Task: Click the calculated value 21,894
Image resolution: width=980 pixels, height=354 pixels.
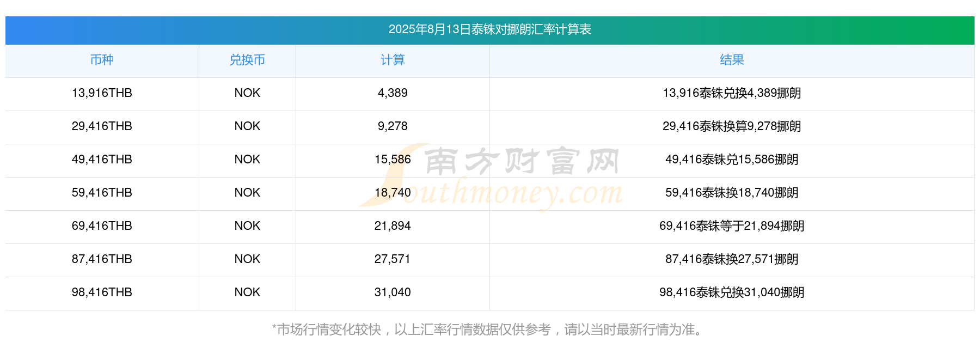Action: point(393,226)
